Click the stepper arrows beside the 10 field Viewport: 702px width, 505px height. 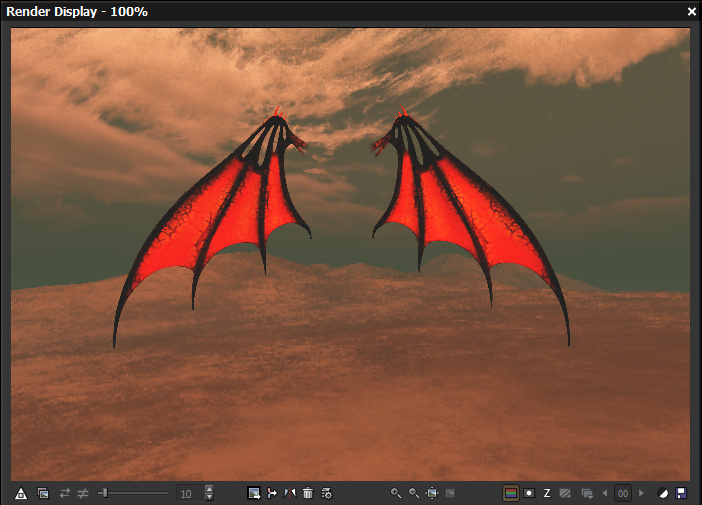[x=209, y=493]
